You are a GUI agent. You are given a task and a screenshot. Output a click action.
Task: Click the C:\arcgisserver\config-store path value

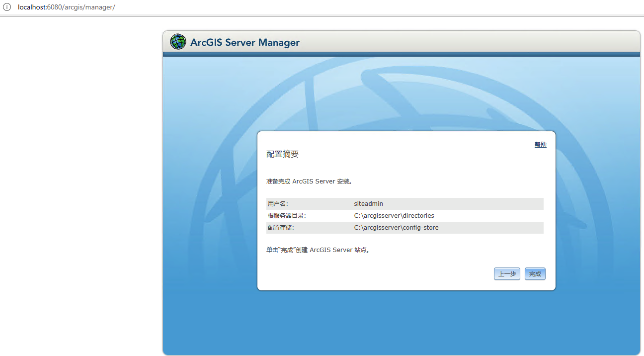(396, 228)
